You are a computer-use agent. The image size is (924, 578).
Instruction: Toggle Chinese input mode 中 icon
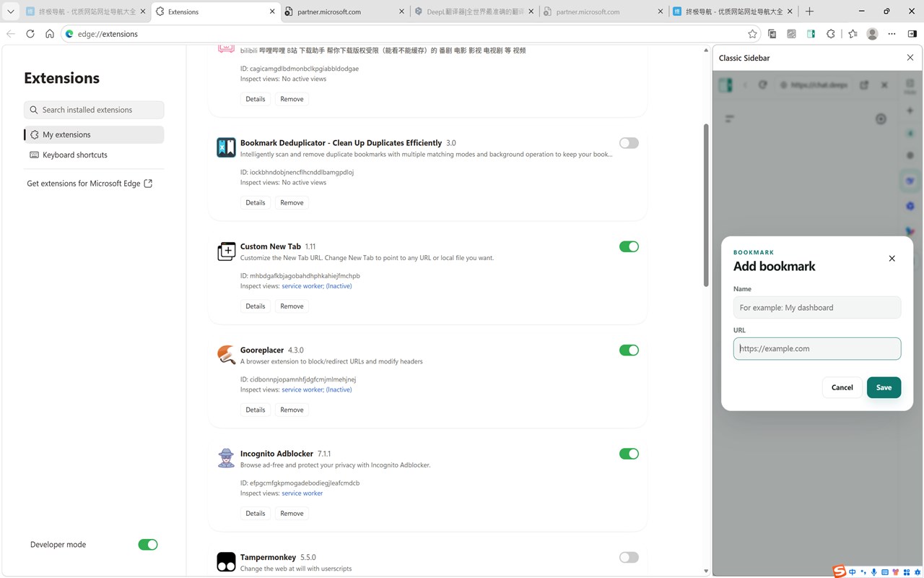853,572
